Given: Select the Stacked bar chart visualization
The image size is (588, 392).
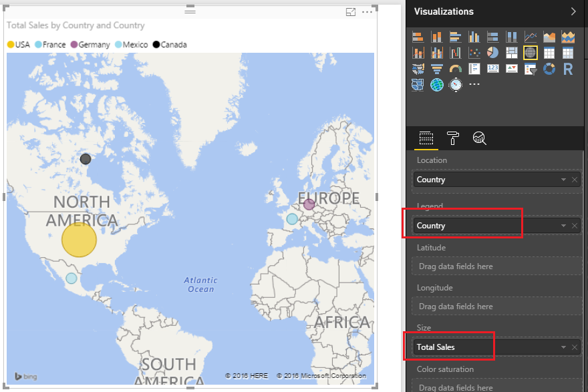Looking at the screenshot, I should [x=418, y=37].
